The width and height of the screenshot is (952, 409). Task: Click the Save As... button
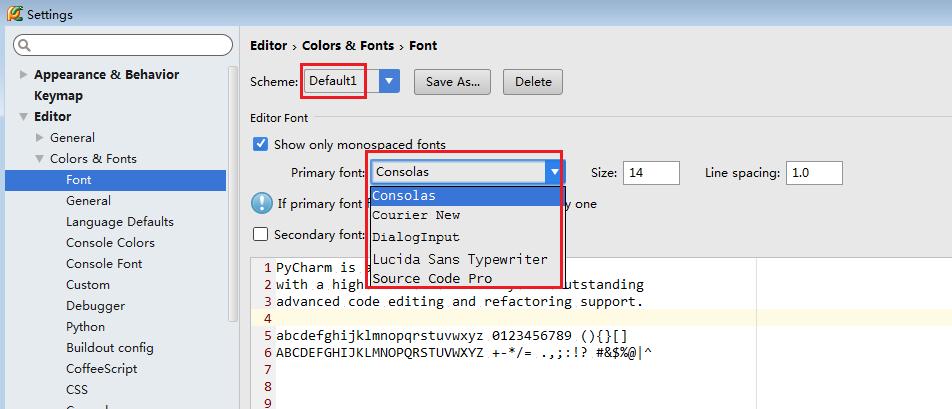pyautogui.click(x=453, y=82)
